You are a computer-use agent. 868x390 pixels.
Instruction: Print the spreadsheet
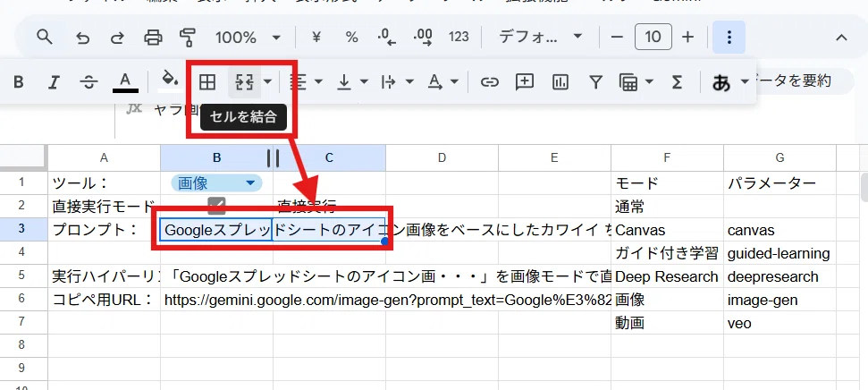click(x=154, y=38)
